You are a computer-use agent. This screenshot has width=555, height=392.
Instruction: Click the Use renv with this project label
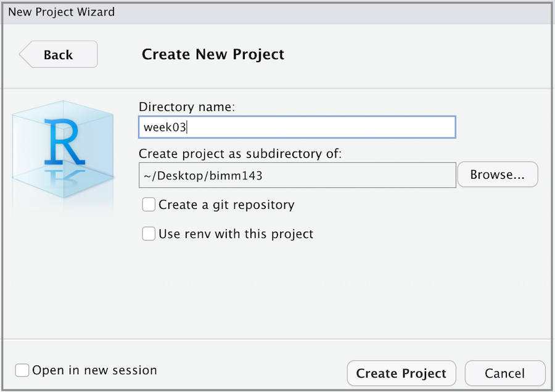236,234
